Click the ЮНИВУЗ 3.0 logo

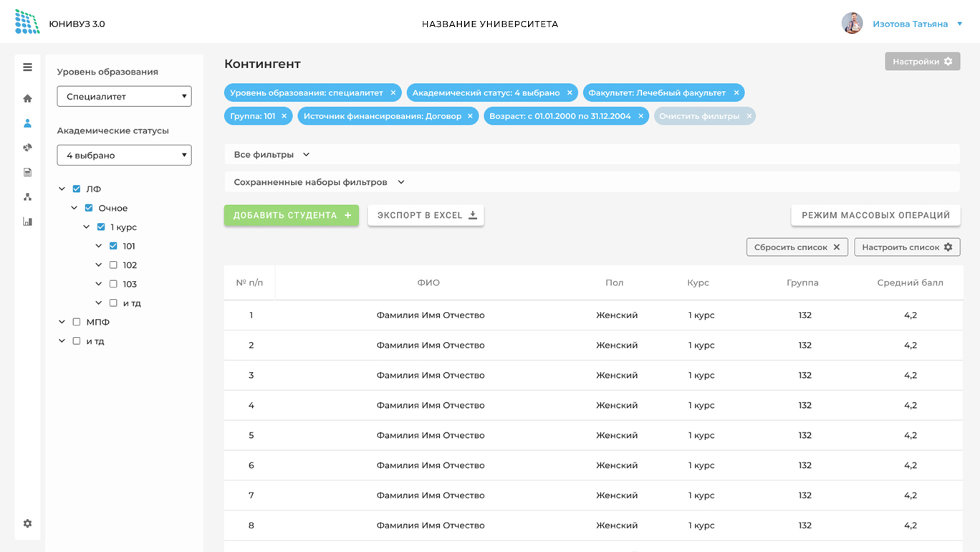pos(27,22)
